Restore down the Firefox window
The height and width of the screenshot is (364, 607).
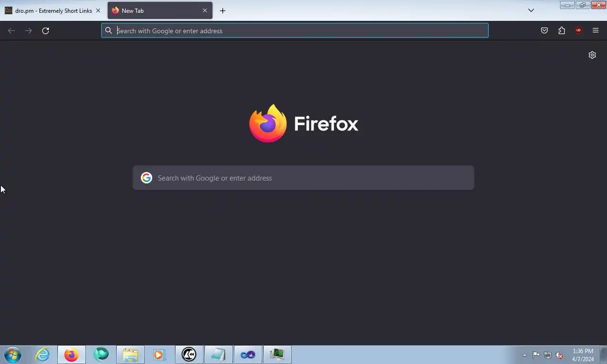pyautogui.click(x=582, y=5)
